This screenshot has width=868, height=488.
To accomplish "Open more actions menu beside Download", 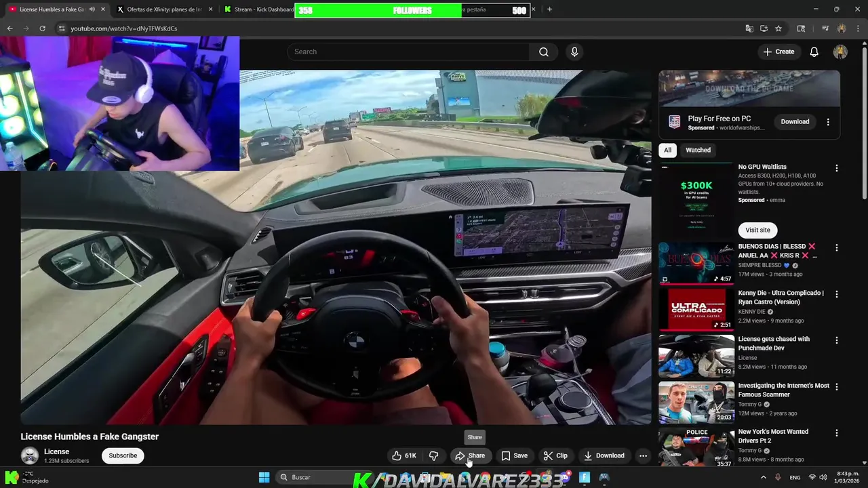I will 643,455.
